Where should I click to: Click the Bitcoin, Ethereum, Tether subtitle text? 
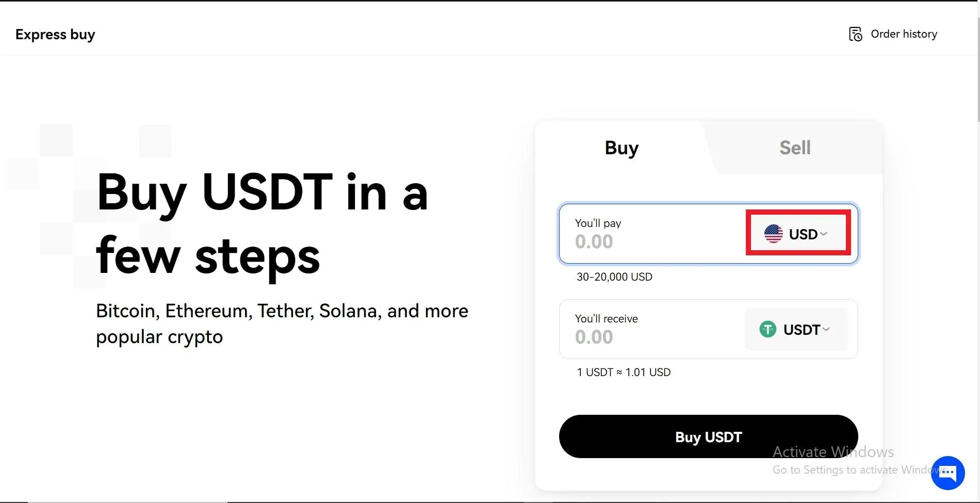pyautogui.click(x=282, y=323)
